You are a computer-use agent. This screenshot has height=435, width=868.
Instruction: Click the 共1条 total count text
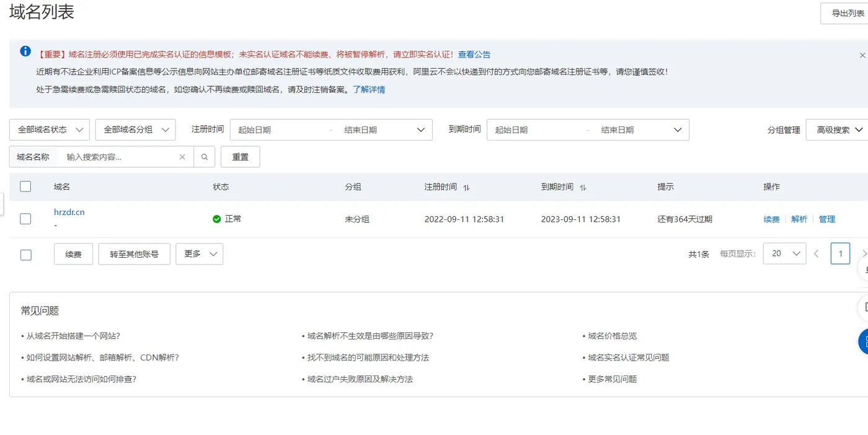pyautogui.click(x=699, y=254)
